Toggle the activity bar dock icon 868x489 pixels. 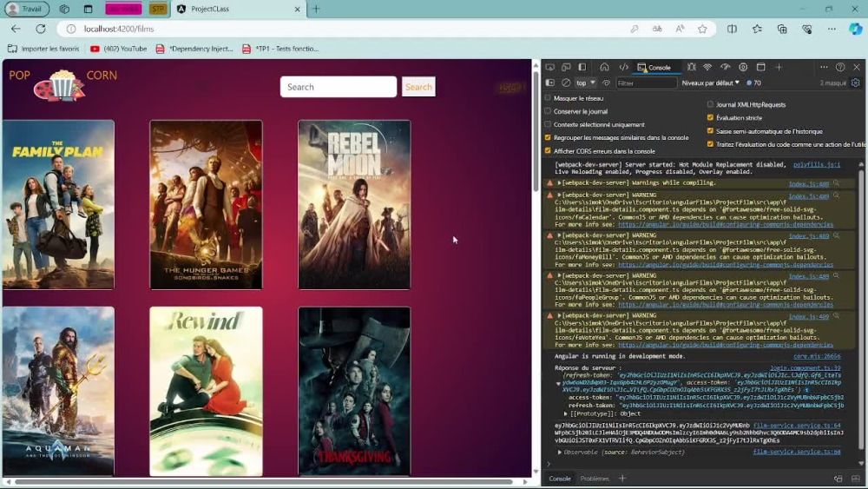tap(582, 67)
